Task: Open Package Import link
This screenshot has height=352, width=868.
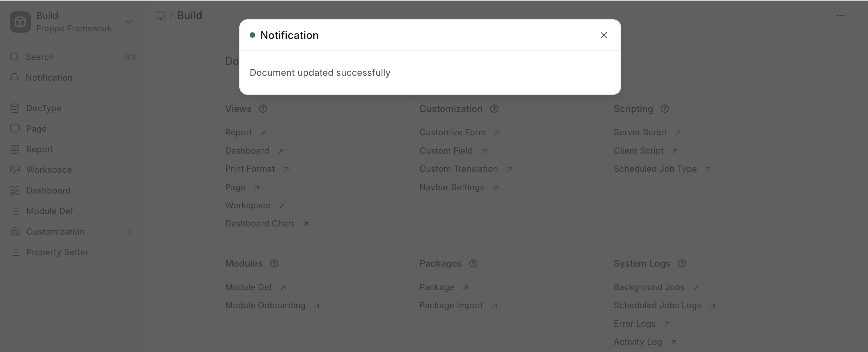Action: pos(451,306)
